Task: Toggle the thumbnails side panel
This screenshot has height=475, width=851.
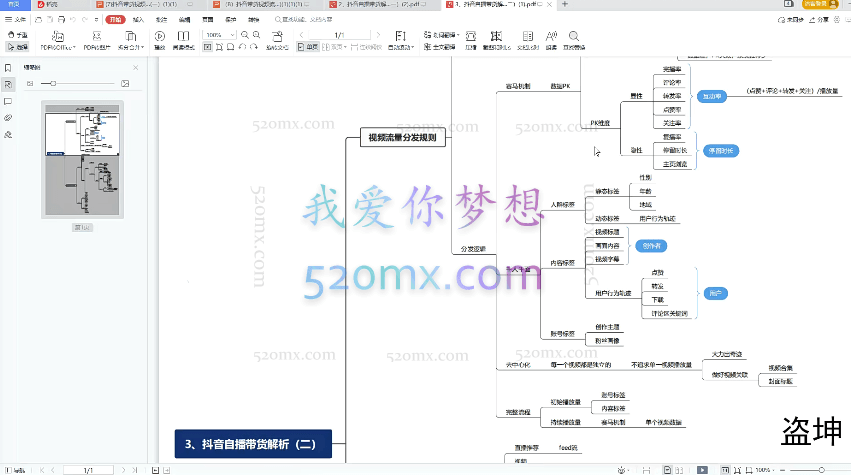Action: click(x=8, y=85)
